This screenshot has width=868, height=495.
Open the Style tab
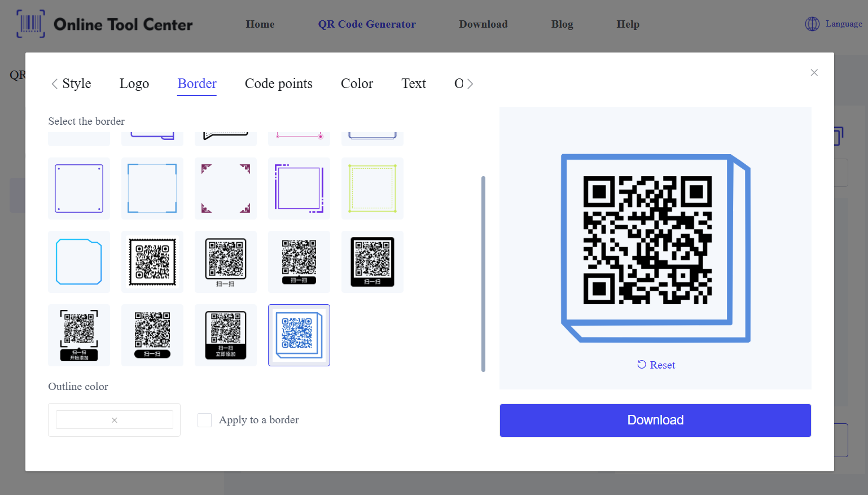click(77, 84)
